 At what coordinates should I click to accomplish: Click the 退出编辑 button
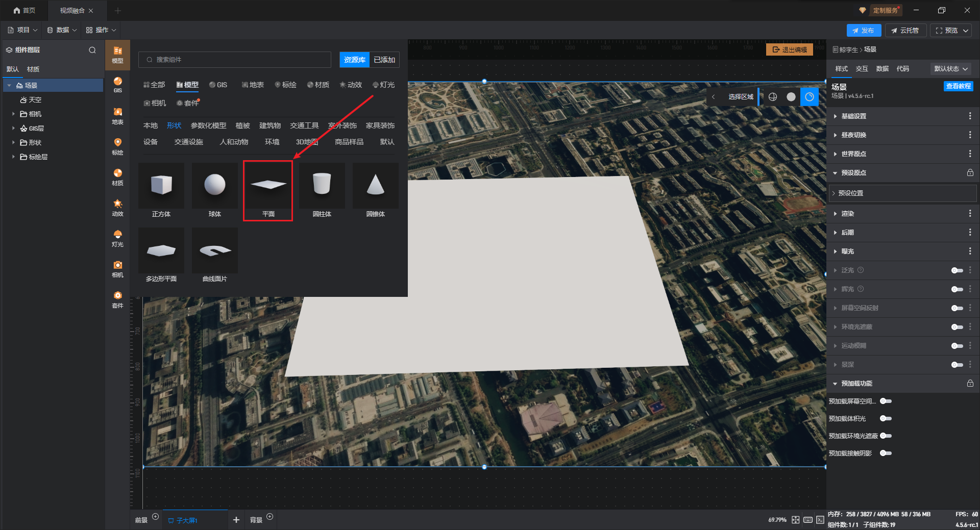pos(789,49)
